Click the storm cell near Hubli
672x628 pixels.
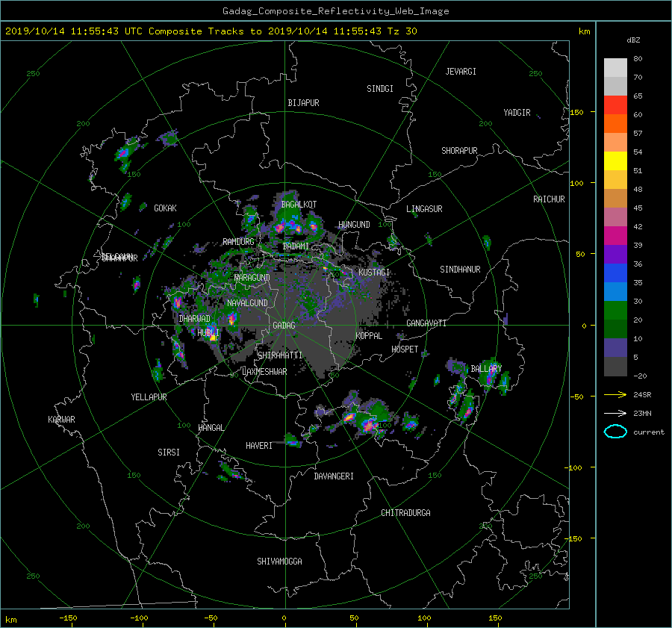pos(213,333)
